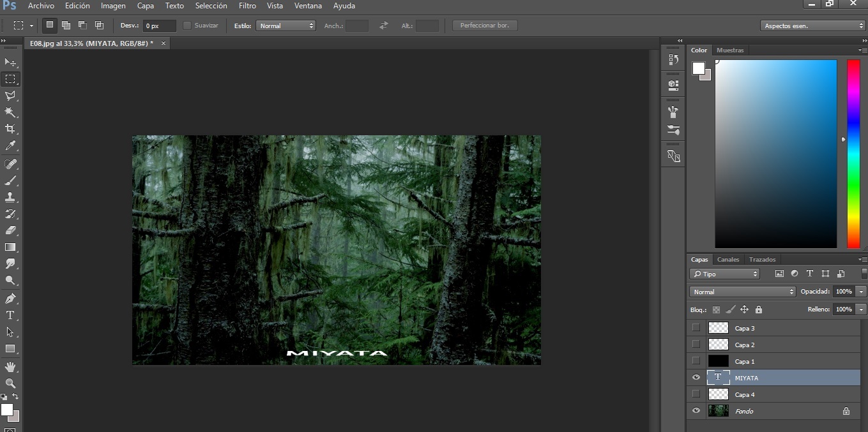The width and height of the screenshot is (868, 432).
Task: Select the Crop tool
Action: point(10,129)
